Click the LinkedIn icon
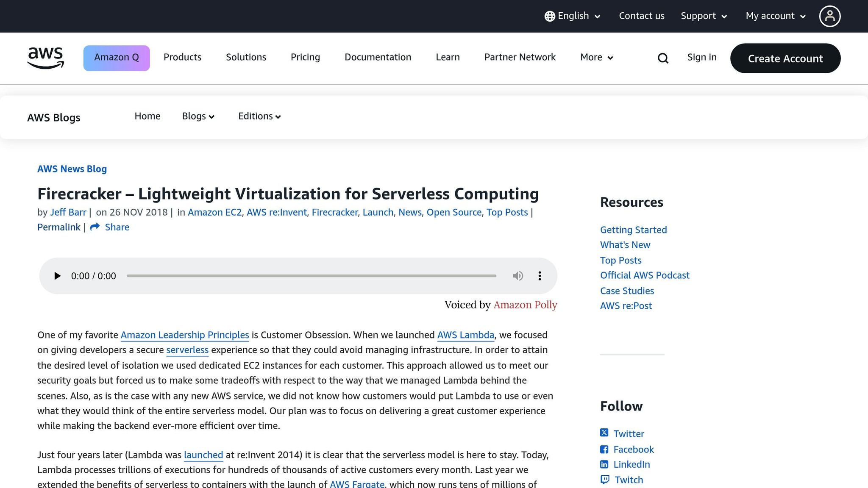This screenshot has height=488, width=868. (604, 464)
